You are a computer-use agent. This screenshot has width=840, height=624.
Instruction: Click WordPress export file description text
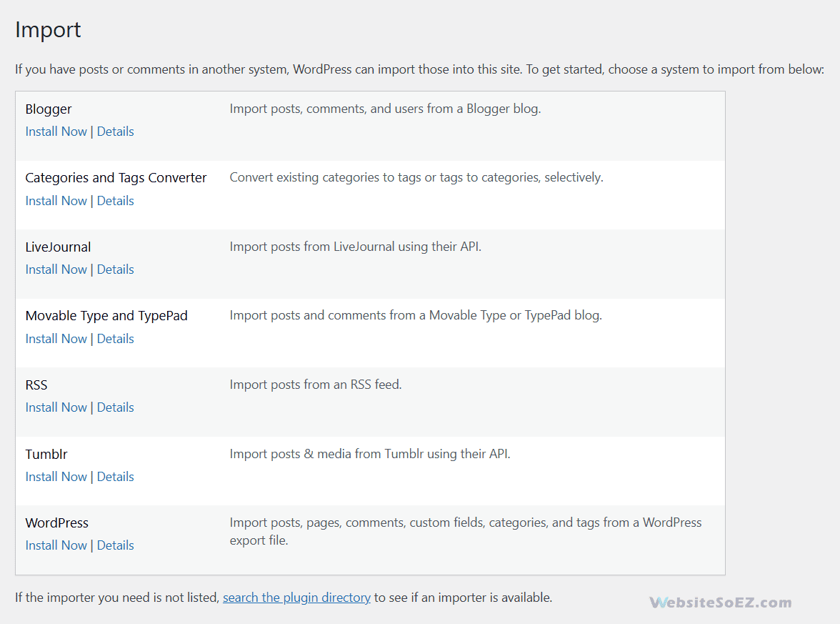pyautogui.click(x=466, y=531)
